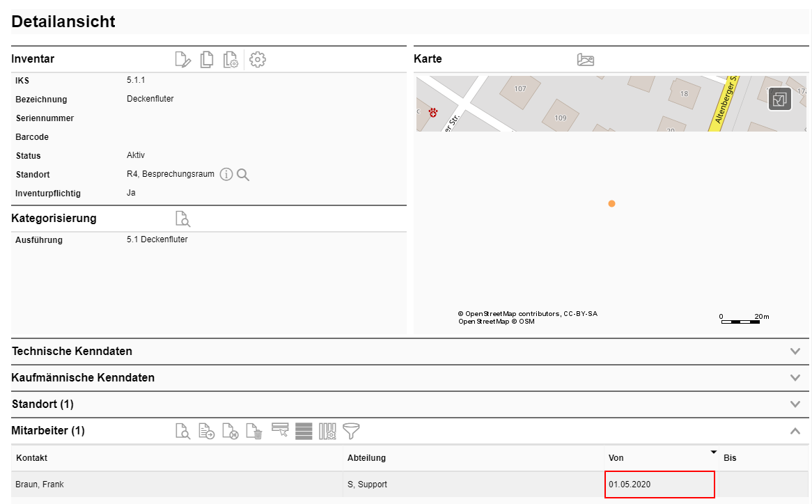The height and width of the screenshot is (504, 812).
Task: Open the Kategorisierung detail view icon
Action: [182, 219]
